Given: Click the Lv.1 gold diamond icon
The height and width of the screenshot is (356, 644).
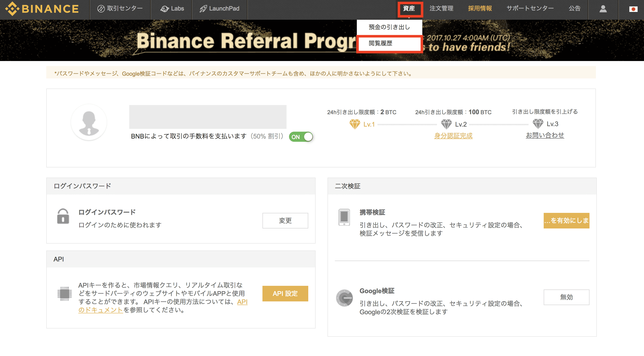Looking at the screenshot, I should (x=355, y=124).
